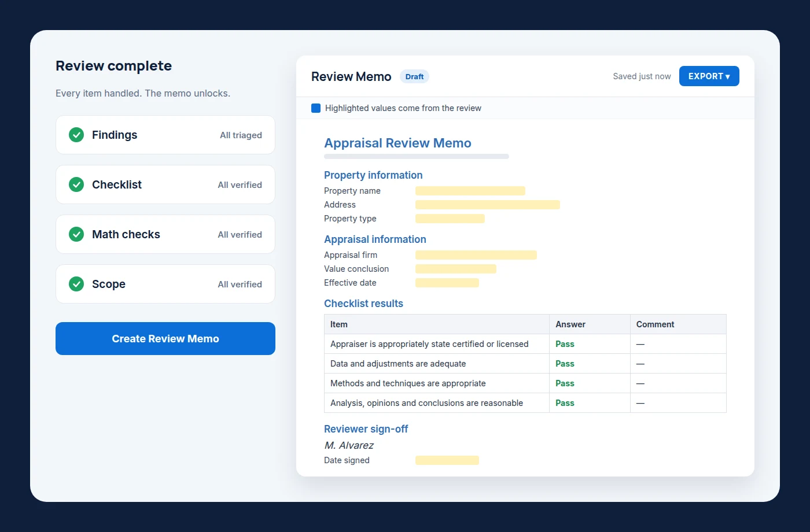Select the highlighted Address value
Image resolution: width=810 pixels, height=532 pixels.
coord(488,205)
